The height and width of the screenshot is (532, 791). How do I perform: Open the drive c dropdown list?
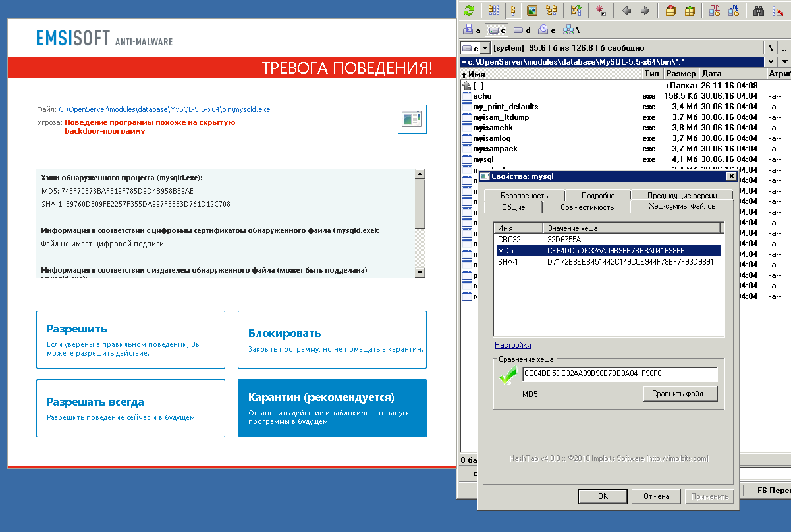click(x=485, y=48)
